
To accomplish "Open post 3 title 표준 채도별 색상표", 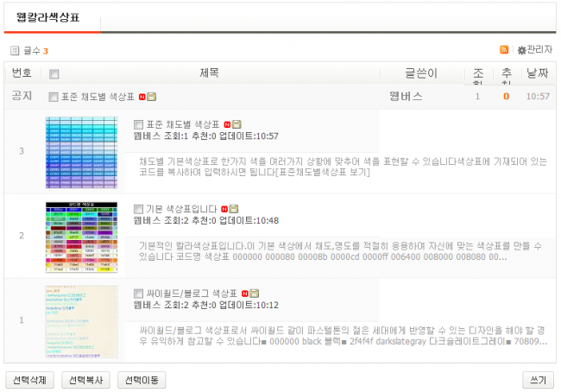I will click(183, 124).
